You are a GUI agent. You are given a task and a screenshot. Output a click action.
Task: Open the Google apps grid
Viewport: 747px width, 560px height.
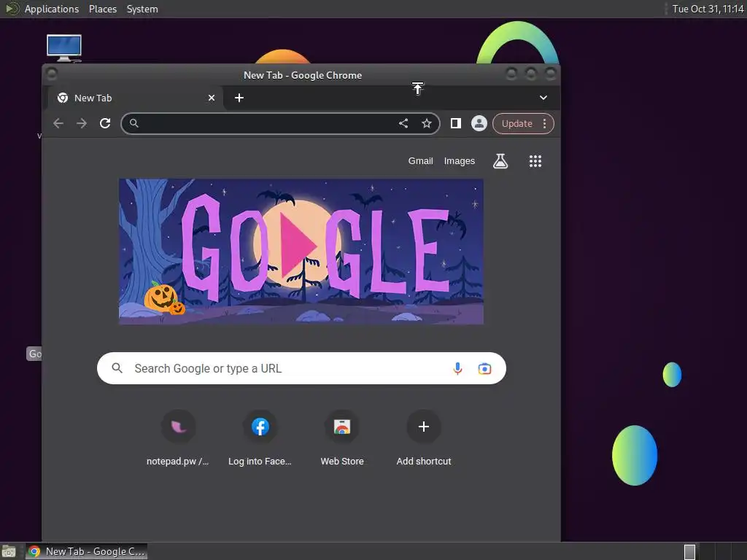pyautogui.click(x=535, y=161)
